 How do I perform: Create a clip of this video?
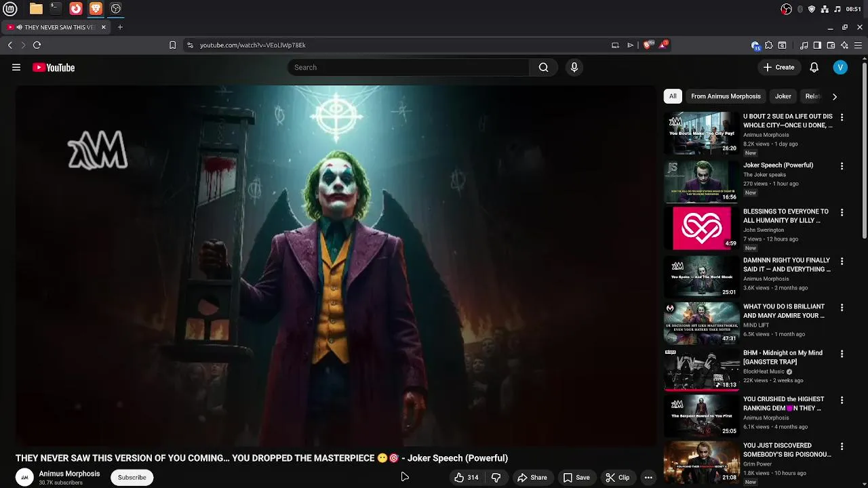point(618,477)
